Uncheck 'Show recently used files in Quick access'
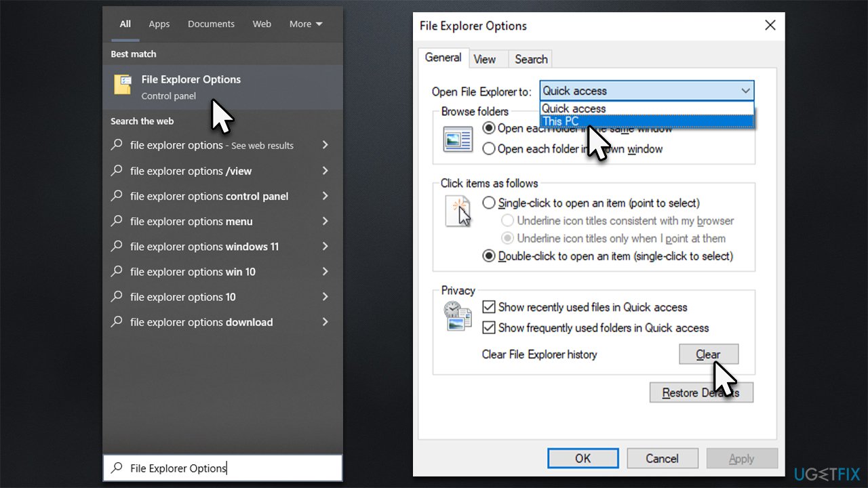Image resolution: width=868 pixels, height=488 pixels. click(x=489, y=307)
